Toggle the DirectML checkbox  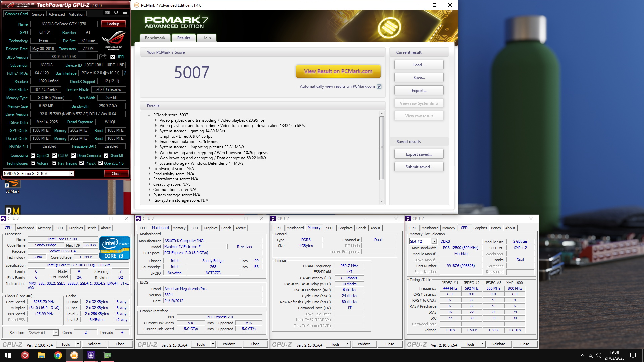pyautogui.click(x=106, y=155)
